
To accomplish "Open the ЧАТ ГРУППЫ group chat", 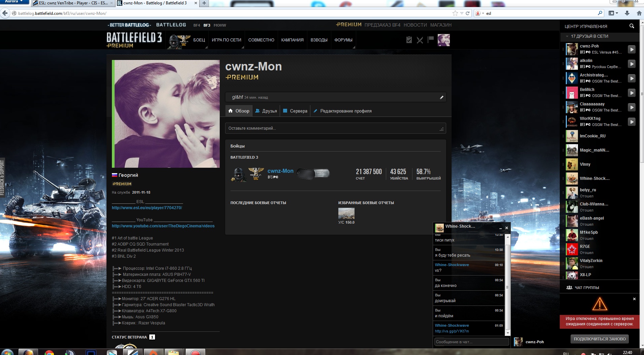I will (583, 288).
